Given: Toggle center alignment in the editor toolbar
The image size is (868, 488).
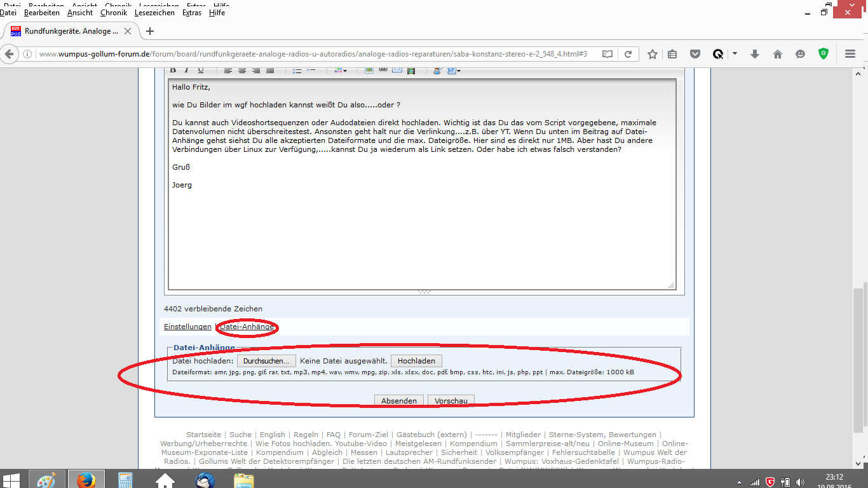Looking at the screenshot, I should point(242,70).
